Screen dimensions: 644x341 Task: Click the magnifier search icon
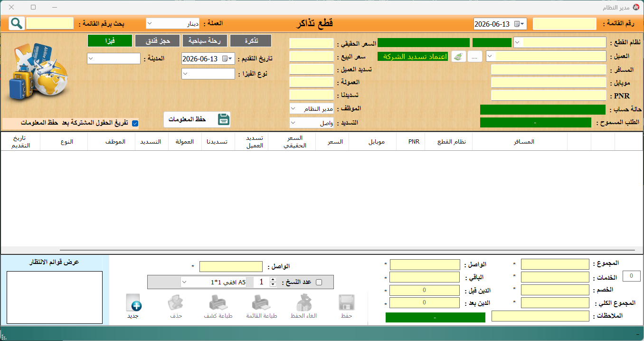16,23
